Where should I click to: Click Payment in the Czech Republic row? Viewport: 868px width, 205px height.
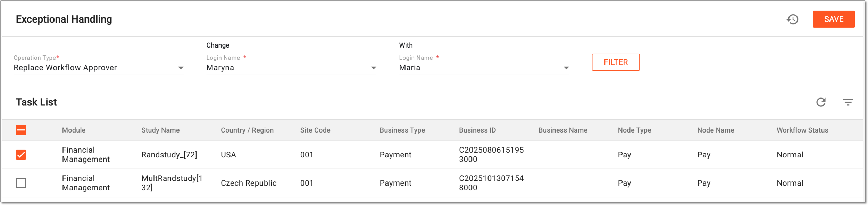pyautogui.click(x=395, y=183)
